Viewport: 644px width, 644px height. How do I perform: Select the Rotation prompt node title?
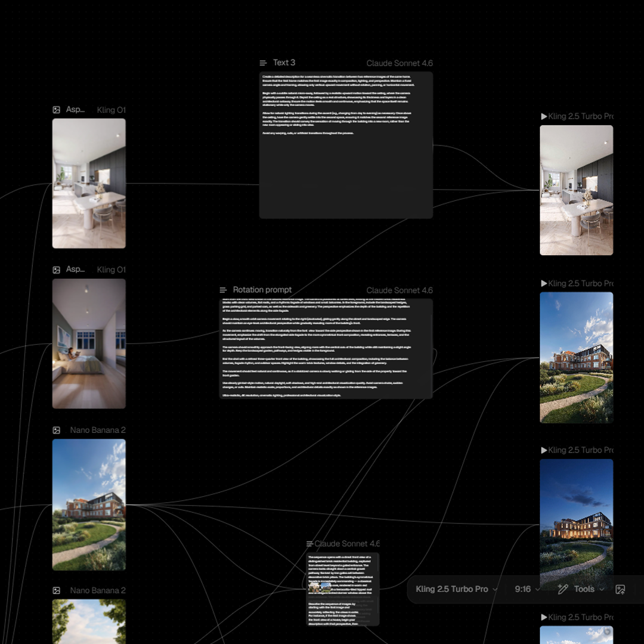pyautogui.click(x=262, y=290)
